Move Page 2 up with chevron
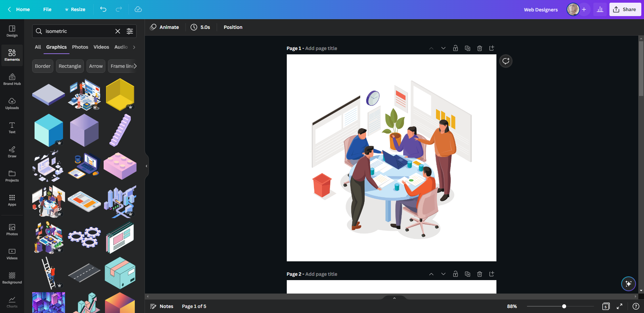The image size is (644, 313). [x=431, y=274]
